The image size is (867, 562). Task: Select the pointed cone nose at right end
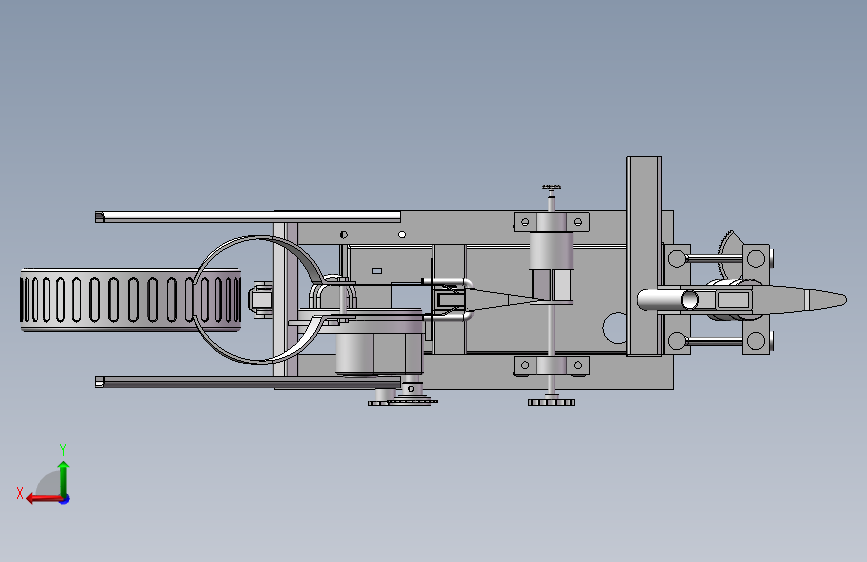coord(826,300)
